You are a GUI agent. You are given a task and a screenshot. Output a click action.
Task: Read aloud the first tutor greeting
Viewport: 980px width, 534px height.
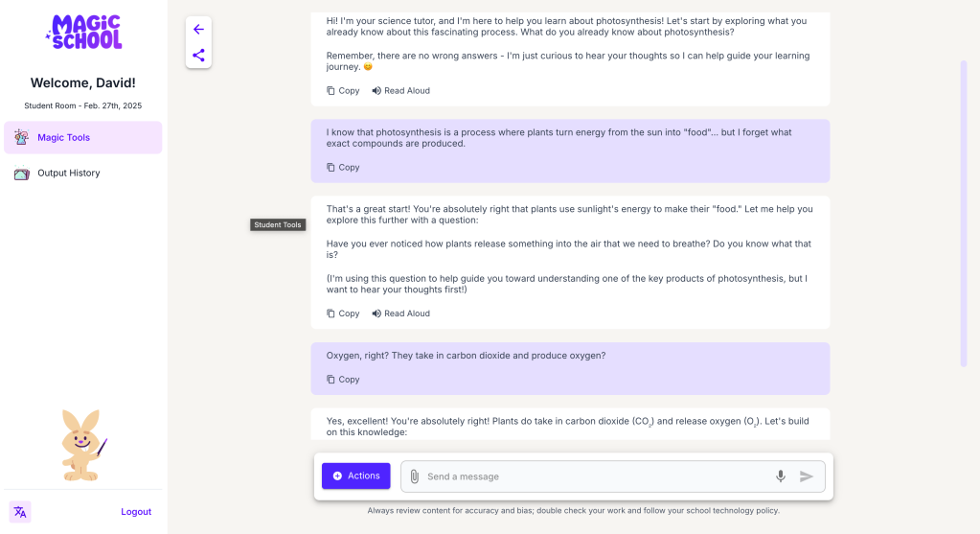[x=400, y=91]
